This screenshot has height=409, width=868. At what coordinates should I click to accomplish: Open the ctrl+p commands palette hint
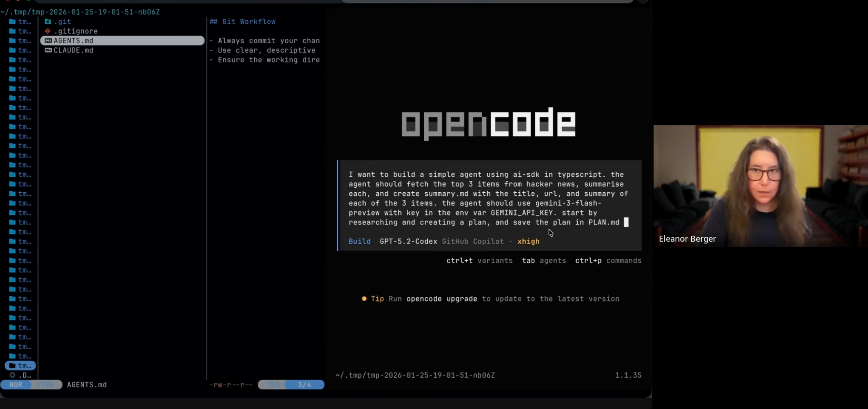click(608, 260)
